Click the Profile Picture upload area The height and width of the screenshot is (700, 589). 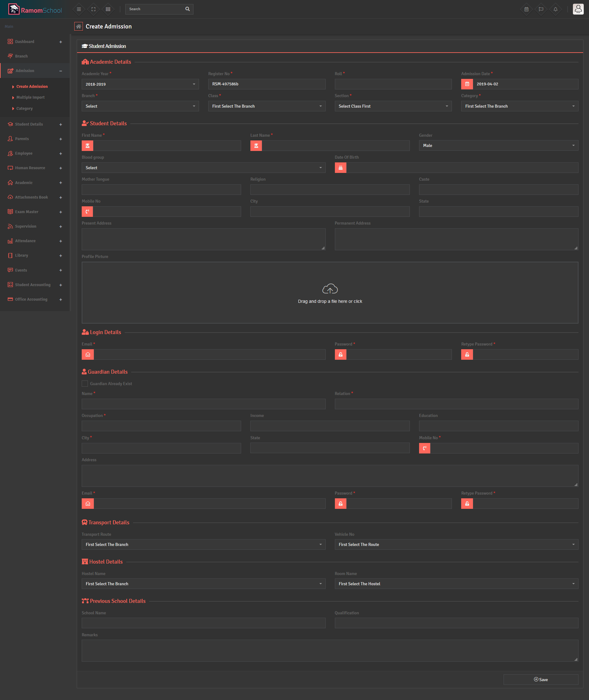click(330, 293)
